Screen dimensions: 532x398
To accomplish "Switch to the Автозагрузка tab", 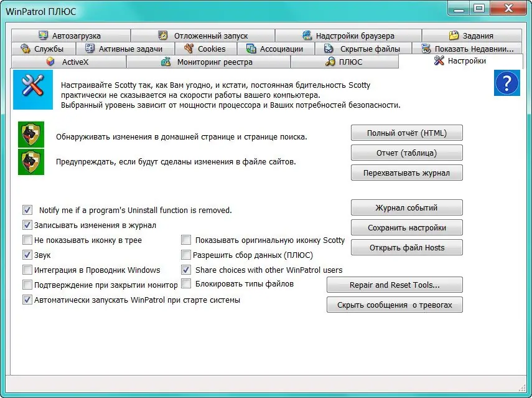I will (x=71, y=36).
